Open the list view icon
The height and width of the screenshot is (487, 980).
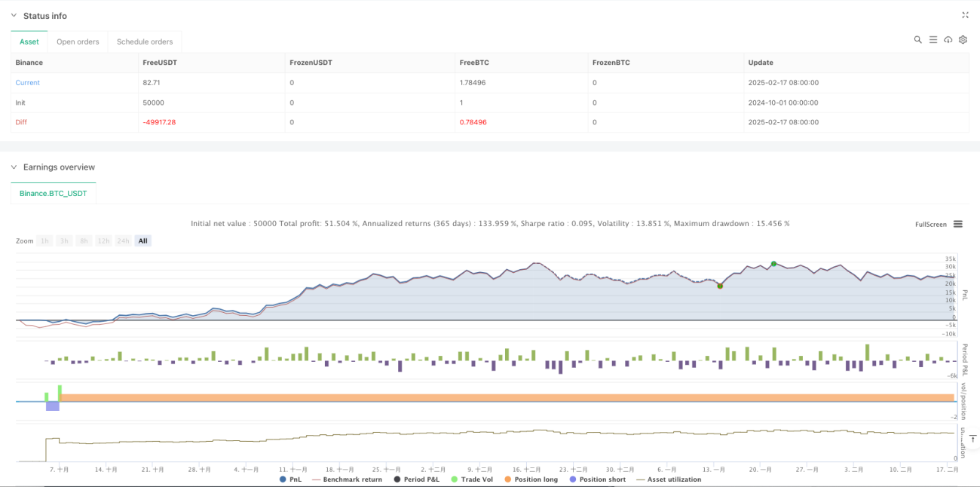(933, 40)
